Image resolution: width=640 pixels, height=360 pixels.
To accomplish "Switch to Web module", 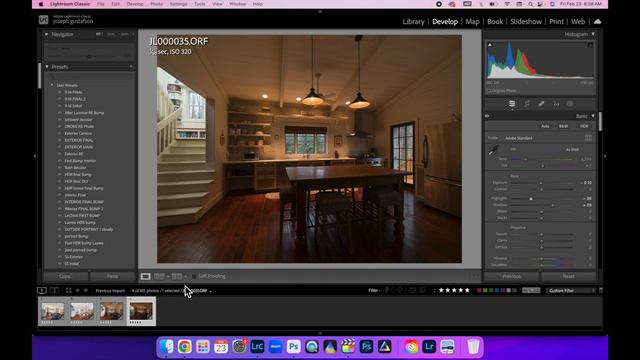I will (578, 22).
